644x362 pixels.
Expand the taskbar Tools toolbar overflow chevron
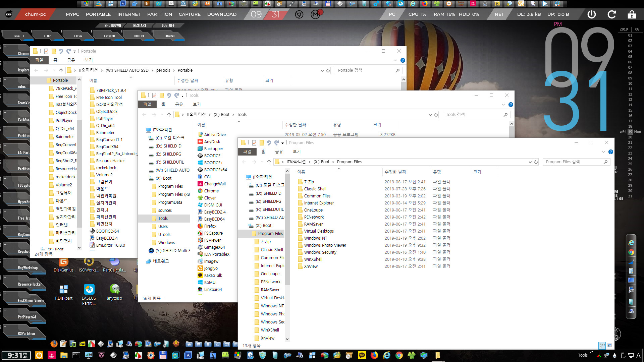pyautogui.click(x=592, y=352)
